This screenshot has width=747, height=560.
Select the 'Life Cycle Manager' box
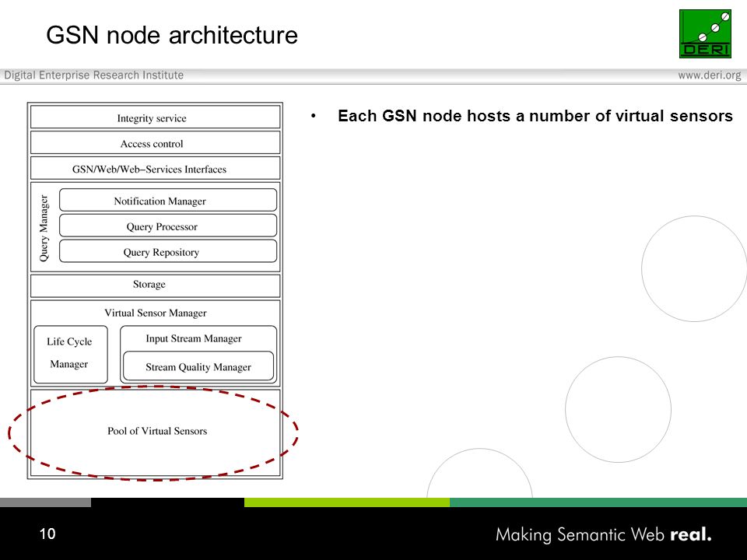[71, 355]
